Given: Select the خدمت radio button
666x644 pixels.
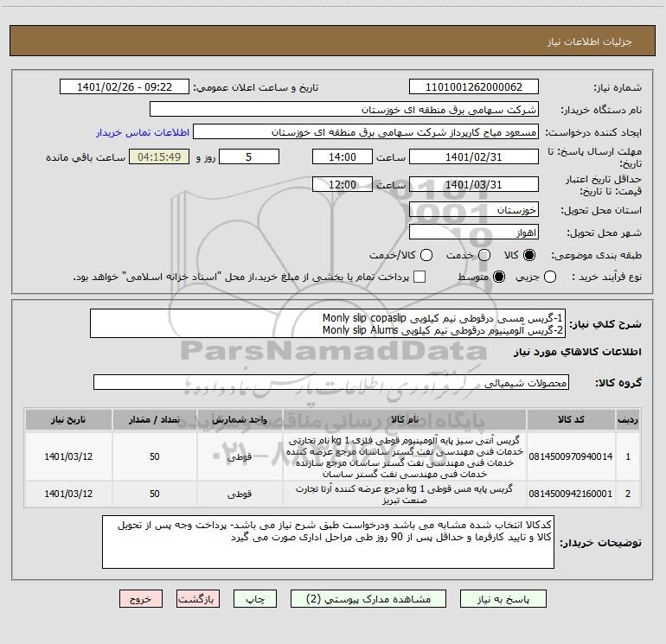Looking at the screenshot, I should pos(484,255).
